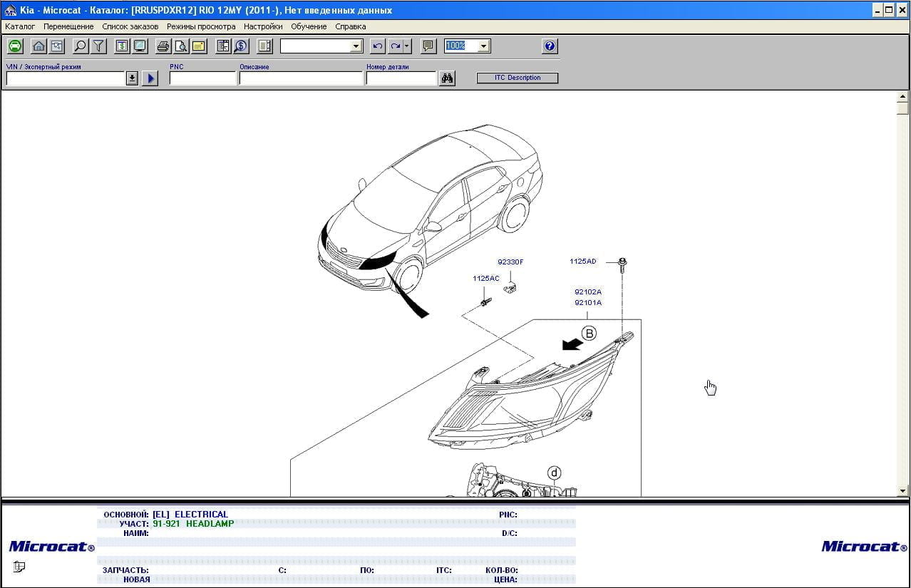Click the parts list columns icon
The image size is (911, 588).
223,46
